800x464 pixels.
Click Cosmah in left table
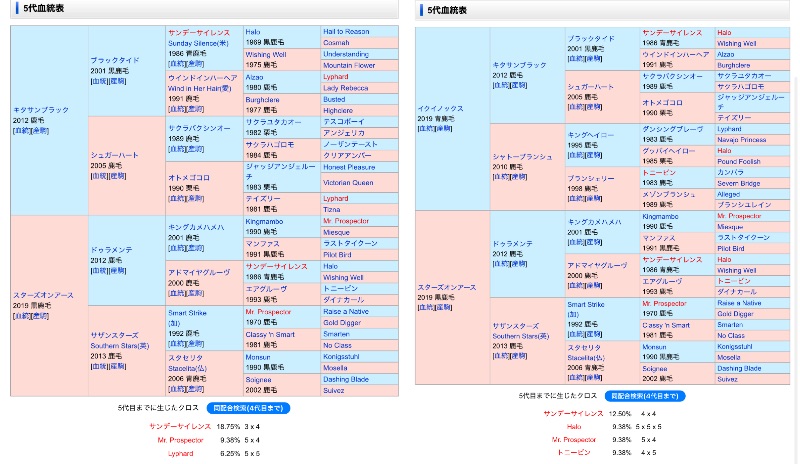336,43
